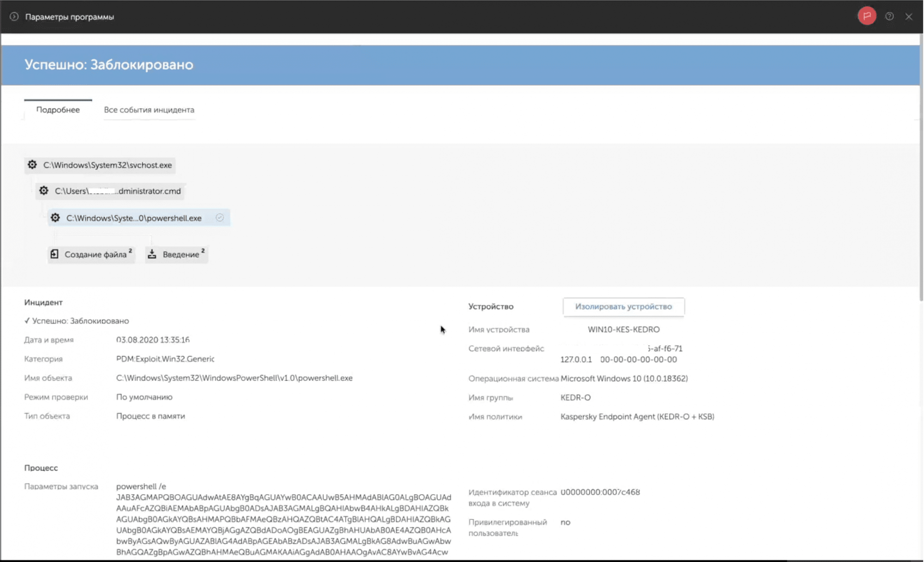This screenshot has height=562, width=924.
Task: Close the Параметры программы window
Action: pos(909,17)
